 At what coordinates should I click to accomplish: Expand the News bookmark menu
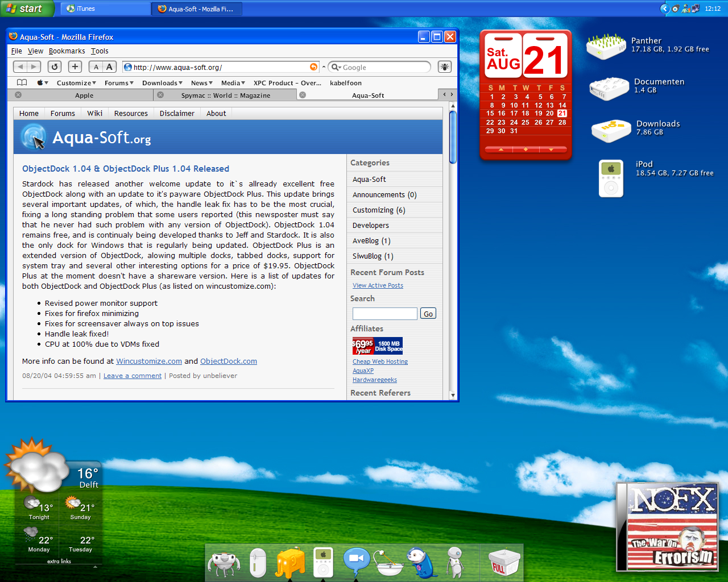201,82
